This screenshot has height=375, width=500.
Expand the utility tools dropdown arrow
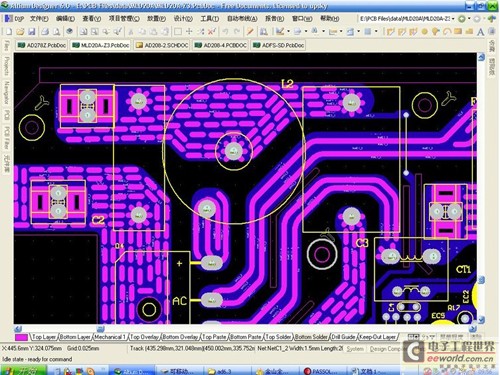click(x=288, y=32)
